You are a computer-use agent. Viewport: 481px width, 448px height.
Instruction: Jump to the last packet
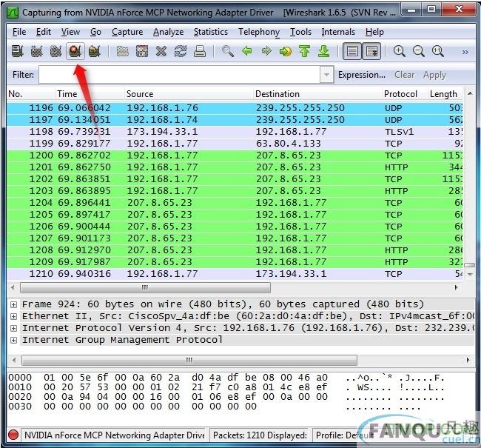[324, 51]
